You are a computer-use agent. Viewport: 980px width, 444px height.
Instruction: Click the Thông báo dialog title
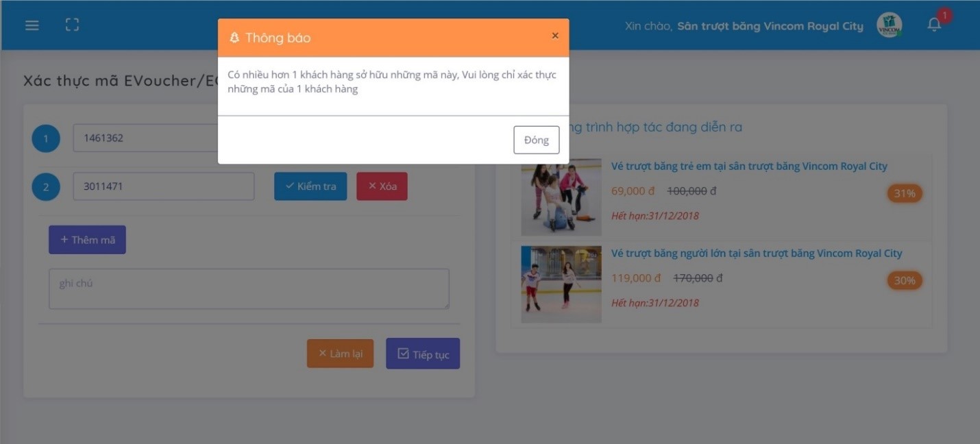point(278,38)
